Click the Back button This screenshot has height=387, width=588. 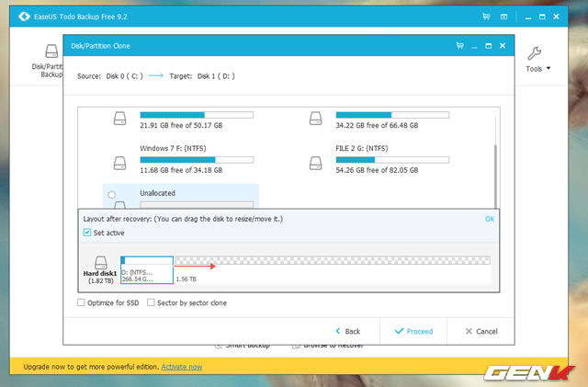(348, 331)
